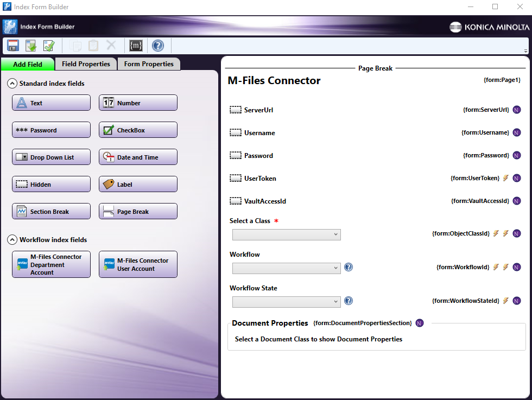Select the M-Files Connector page title

pyautogui.click(x=274, y=80)
